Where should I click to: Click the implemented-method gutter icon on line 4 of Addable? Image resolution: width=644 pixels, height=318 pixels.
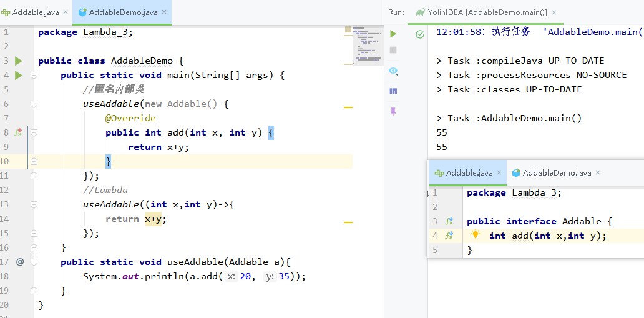coord(449,236)
